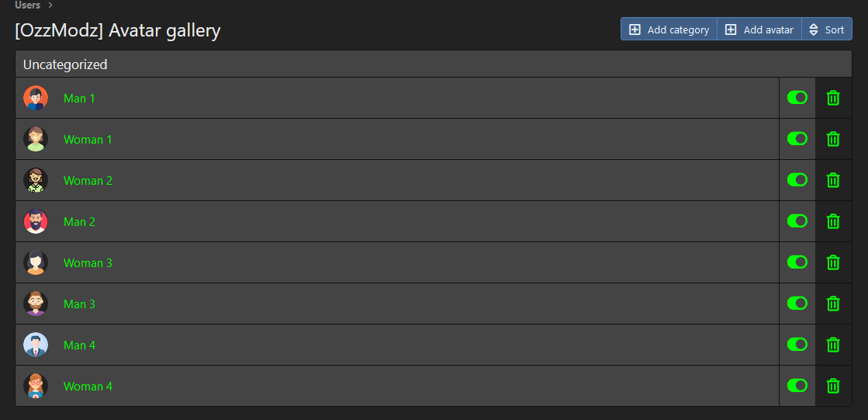This screenshot has height=420, width=868.
Task: Delete Woman 3 using trash icon
Action: coord(833,262)
